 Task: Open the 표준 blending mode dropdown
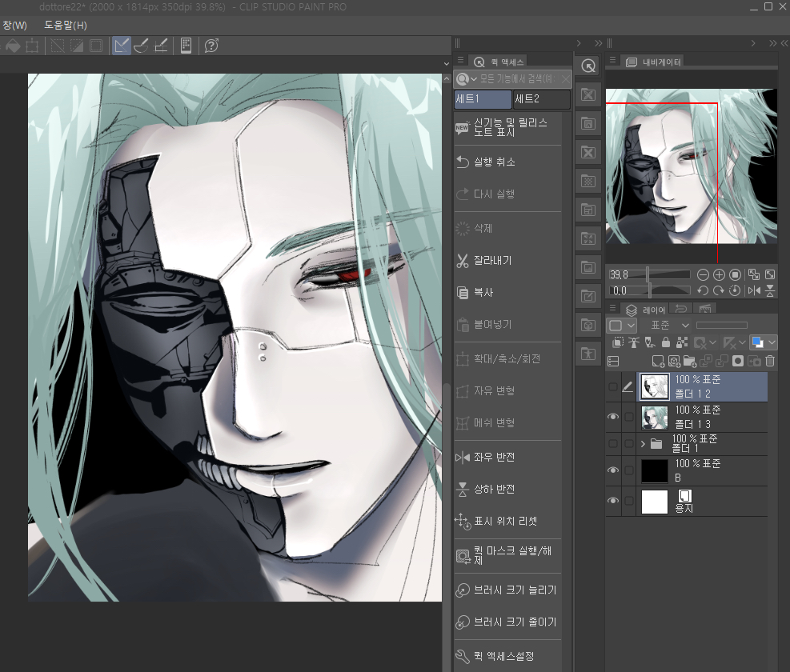tap(669, 326)
